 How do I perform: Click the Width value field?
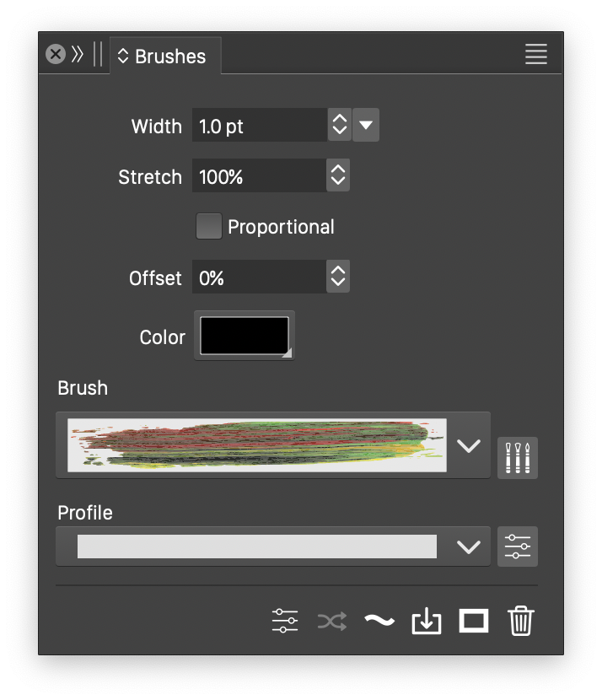[258, 126]
